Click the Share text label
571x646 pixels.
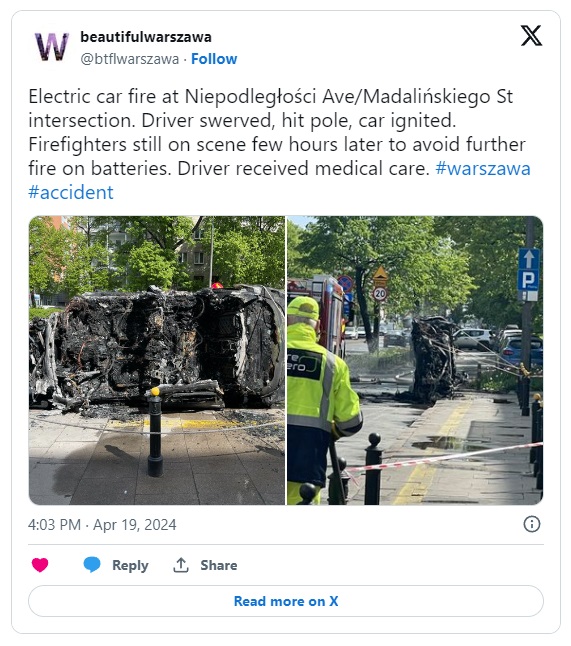tap(219, 565)
